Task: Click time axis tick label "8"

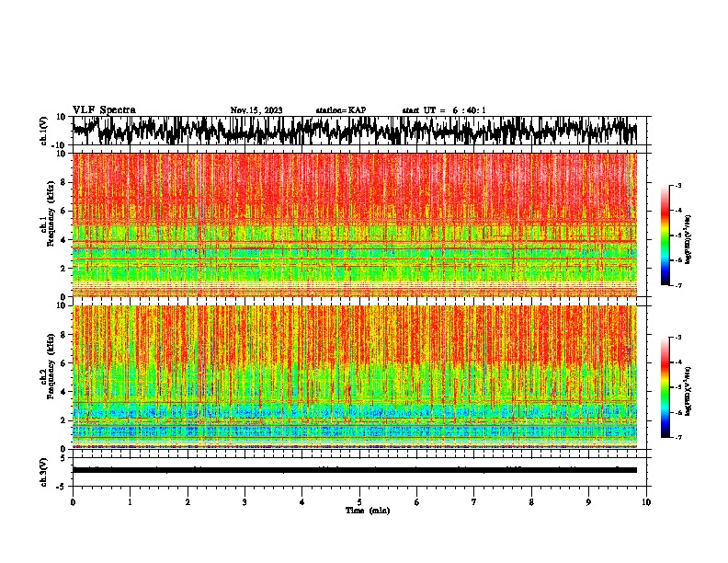Action: [x=531, y=502]
